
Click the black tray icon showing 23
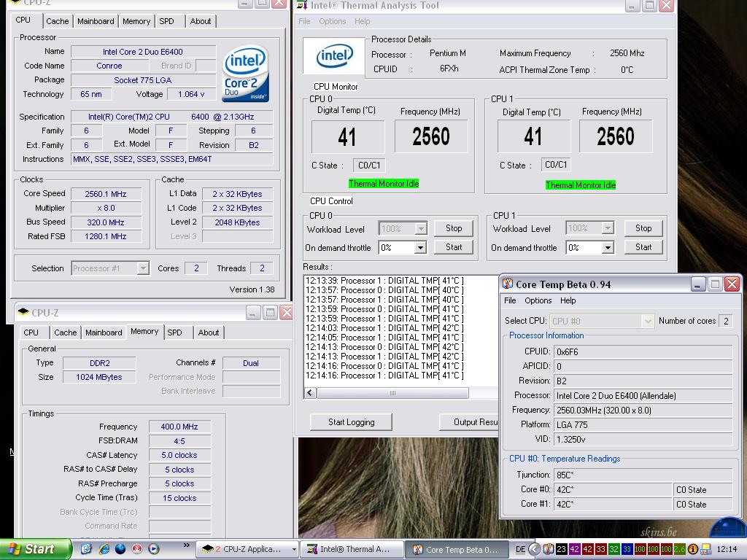(562, 549)
